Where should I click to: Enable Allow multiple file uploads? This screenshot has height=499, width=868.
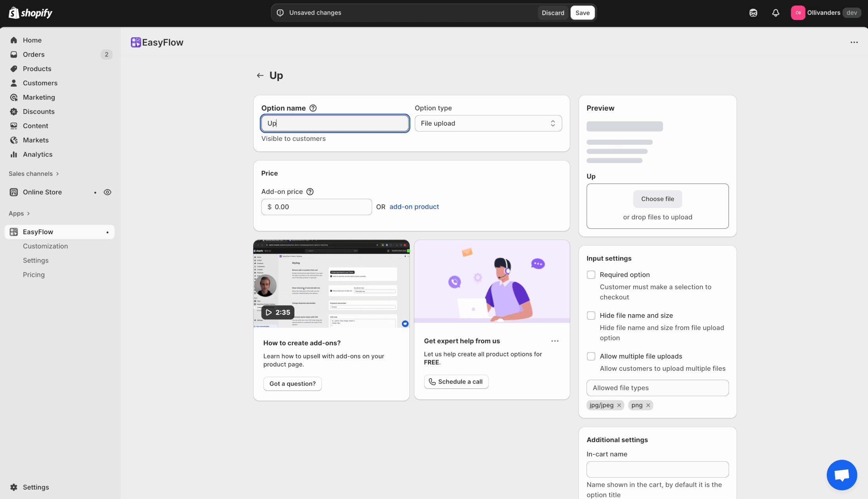(591, 356)
